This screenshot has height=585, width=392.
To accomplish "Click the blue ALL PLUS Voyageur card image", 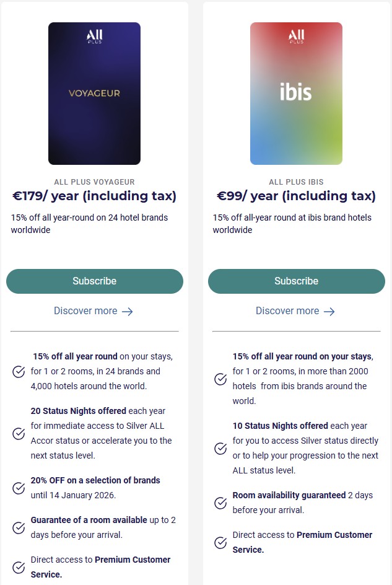I will (94, 94).
